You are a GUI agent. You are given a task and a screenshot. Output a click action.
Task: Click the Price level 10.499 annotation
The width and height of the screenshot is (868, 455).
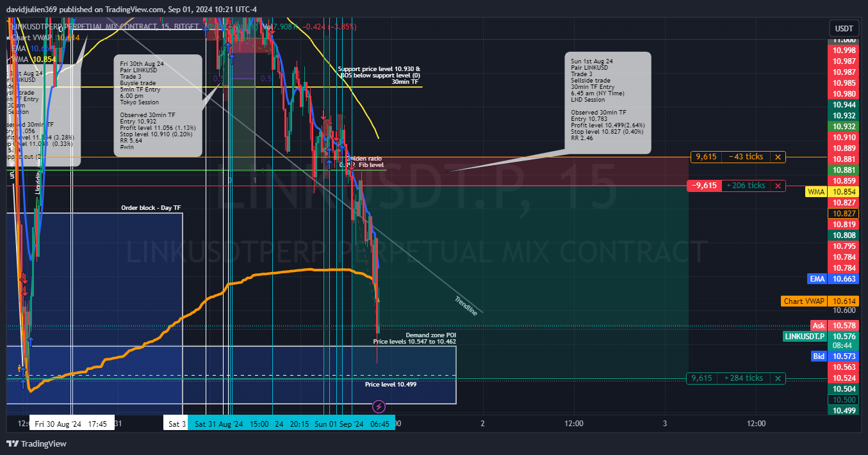391,384
